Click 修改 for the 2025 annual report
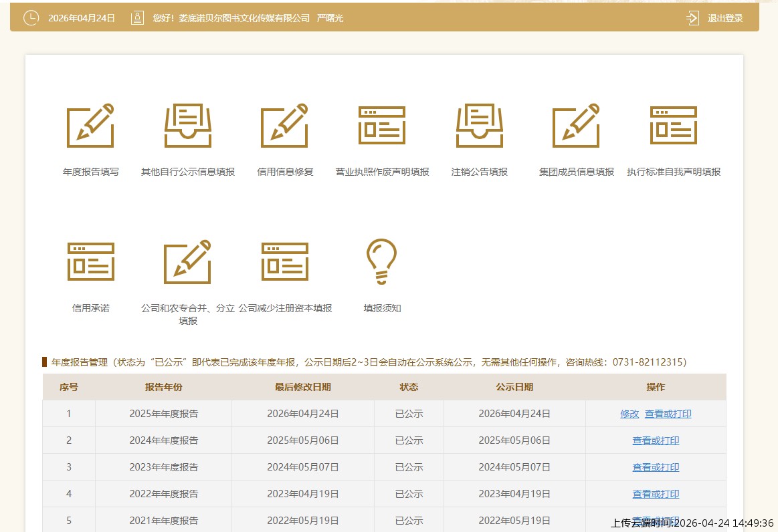This screenshot has width=778, height=532. click(x=629, y=414)
